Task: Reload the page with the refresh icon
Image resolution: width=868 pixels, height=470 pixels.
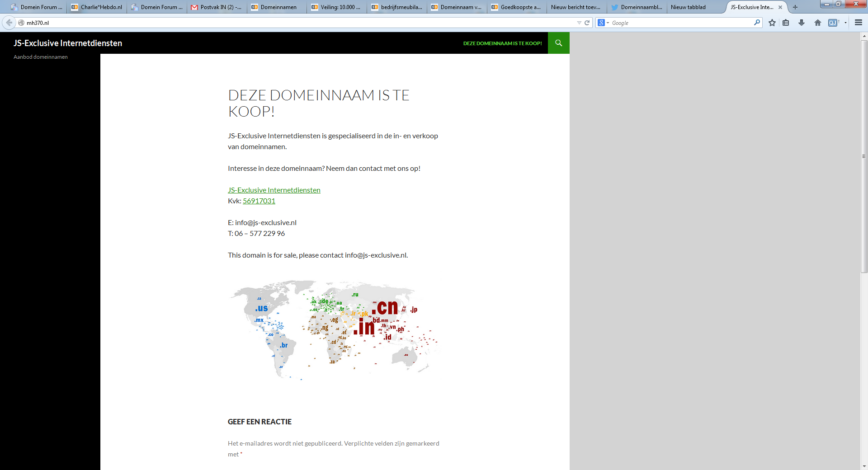Action: click(587, 23)
